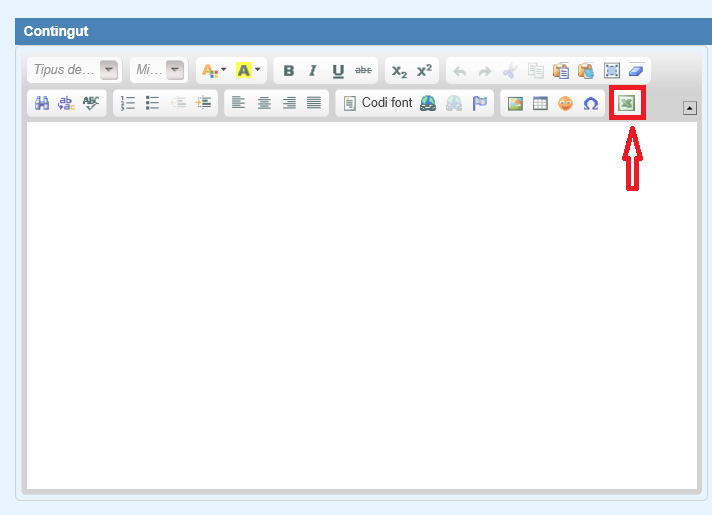This screenshot has height=515, width=712.
Task: Toggle bold formatting
Action: (x=289, y=71)
